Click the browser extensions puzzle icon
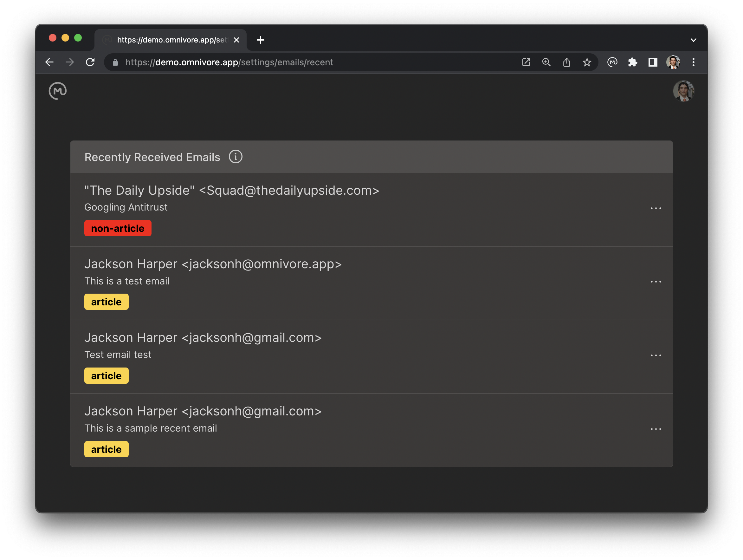The image size is (743, 560). click(x=634, y=62)
